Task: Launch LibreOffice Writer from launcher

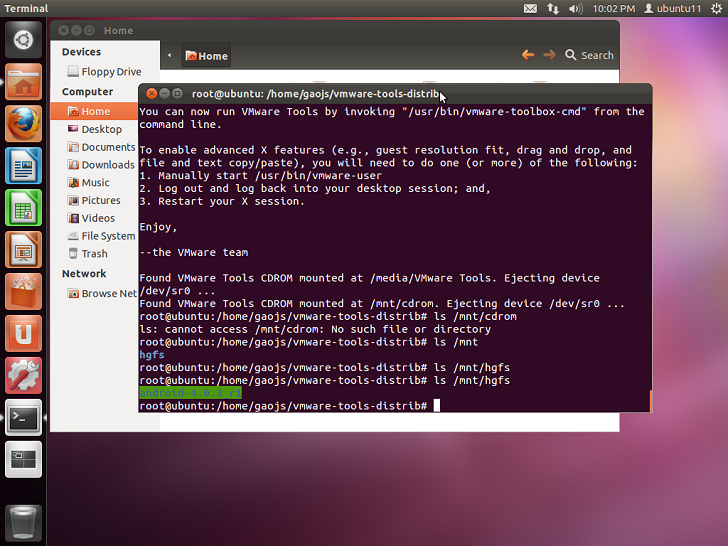Action: 23,166
